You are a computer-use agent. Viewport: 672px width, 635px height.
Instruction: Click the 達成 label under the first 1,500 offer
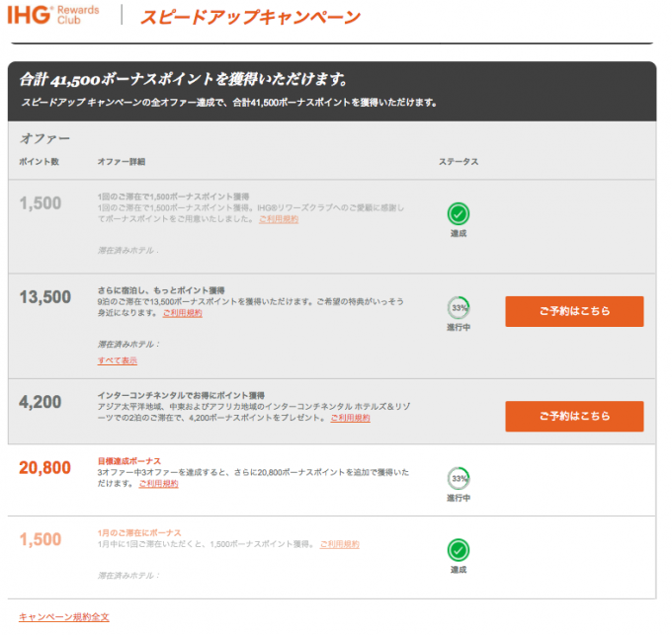[x=459, y=233]
